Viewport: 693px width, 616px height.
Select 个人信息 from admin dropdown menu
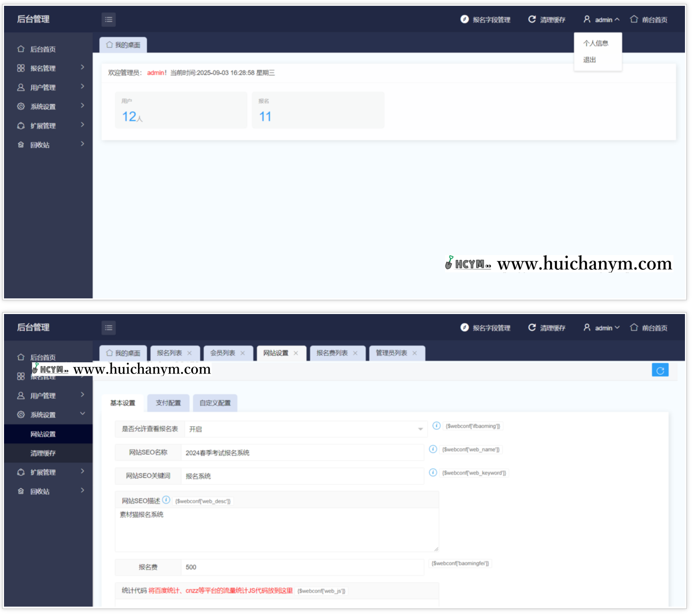(x=595, y=43)
